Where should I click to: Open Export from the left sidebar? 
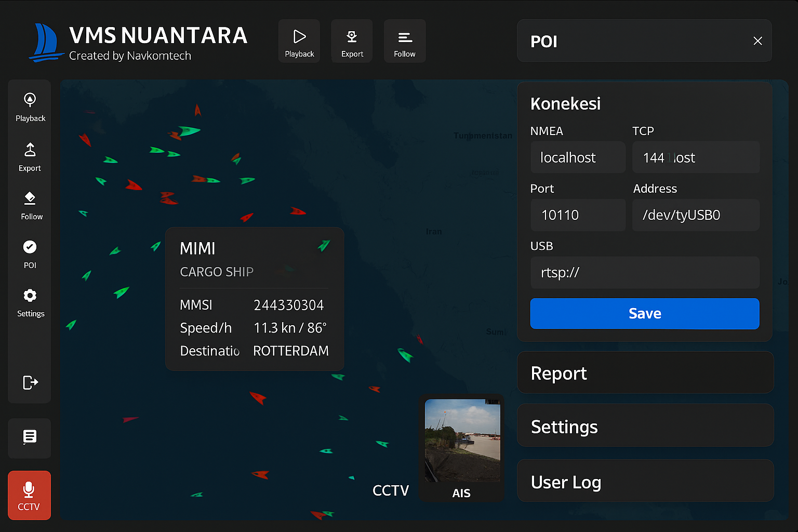[x=30, y=156]
